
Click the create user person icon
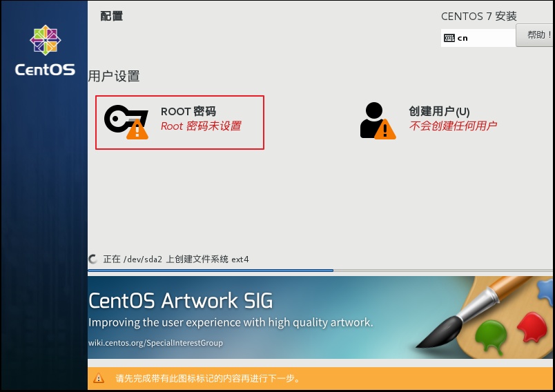[x=378, y=121]
